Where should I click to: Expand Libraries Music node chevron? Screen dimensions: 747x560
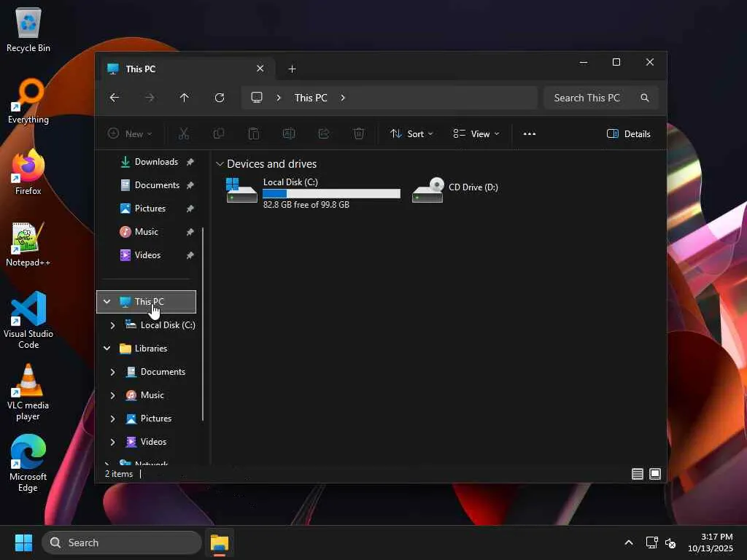click(x=112, y=395)
